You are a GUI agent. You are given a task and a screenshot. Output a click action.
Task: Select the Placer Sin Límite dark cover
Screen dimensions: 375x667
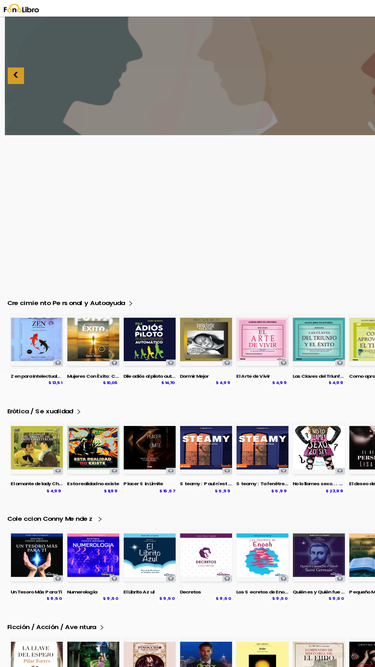point(150,448)
